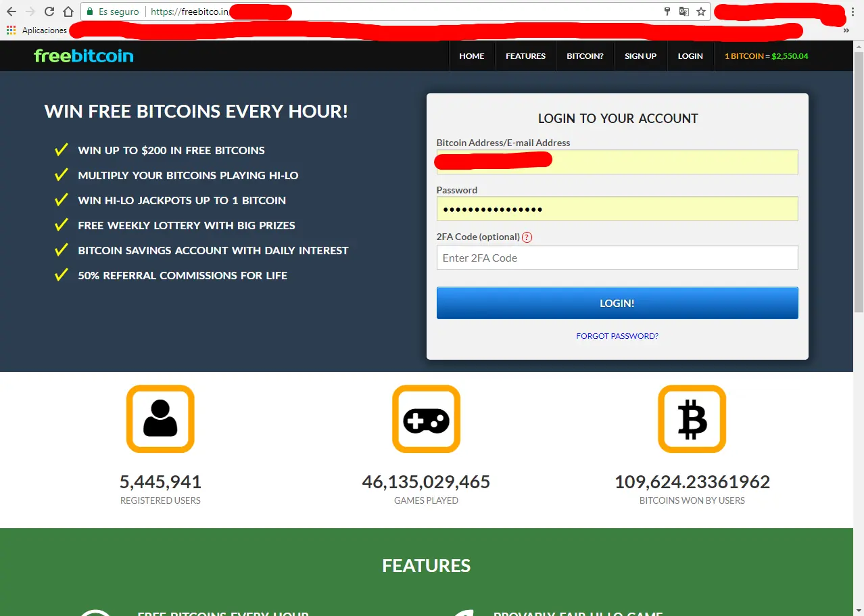The width and height of the screenshot is (864, 616).
Task: Open the browser home icon
Action: (68, 11)
